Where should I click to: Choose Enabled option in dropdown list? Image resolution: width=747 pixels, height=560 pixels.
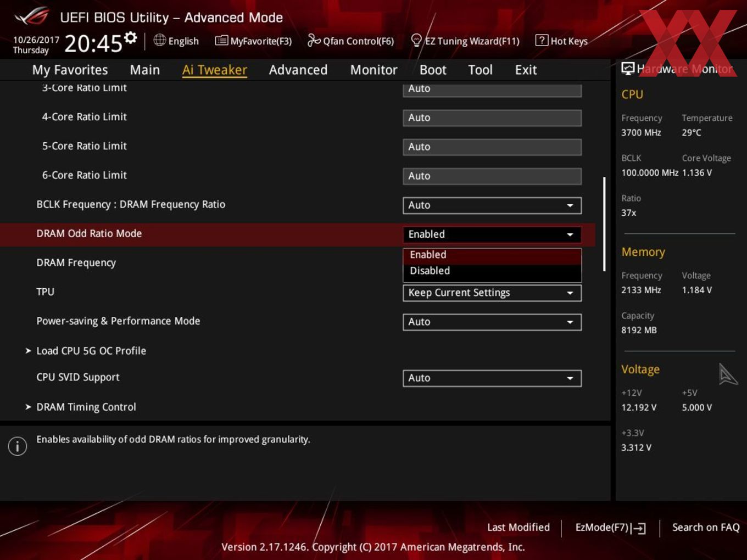(492, 255)
